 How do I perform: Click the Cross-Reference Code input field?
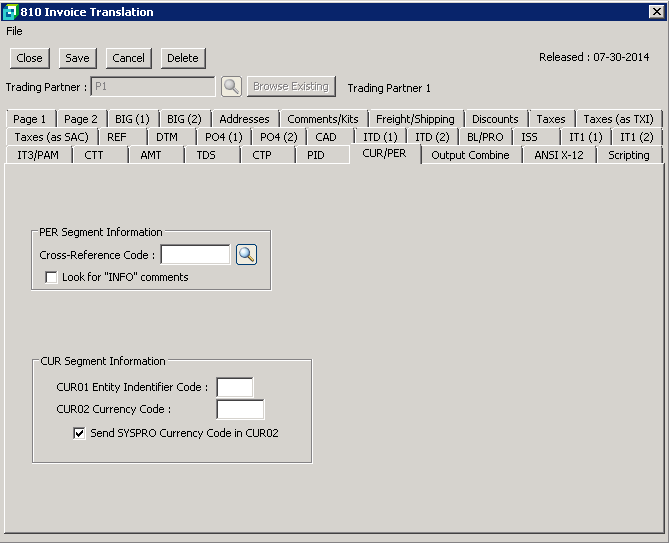(x=195, y=255)
